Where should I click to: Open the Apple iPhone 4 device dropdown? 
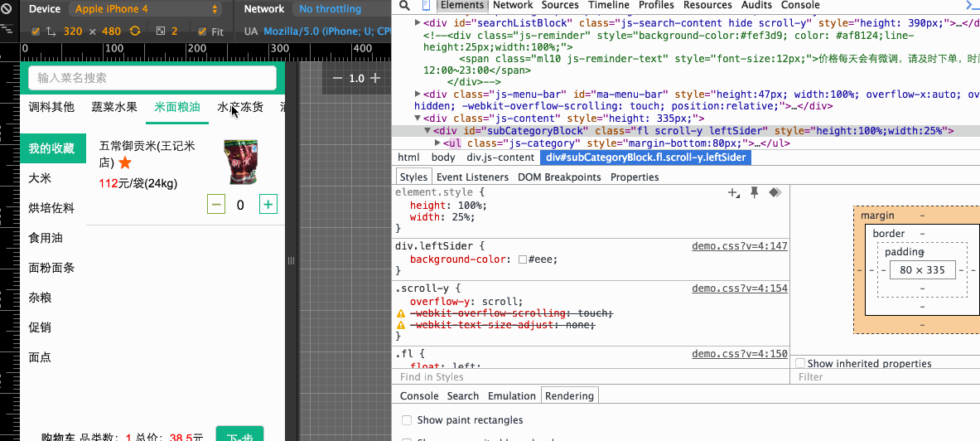[147, 9]
